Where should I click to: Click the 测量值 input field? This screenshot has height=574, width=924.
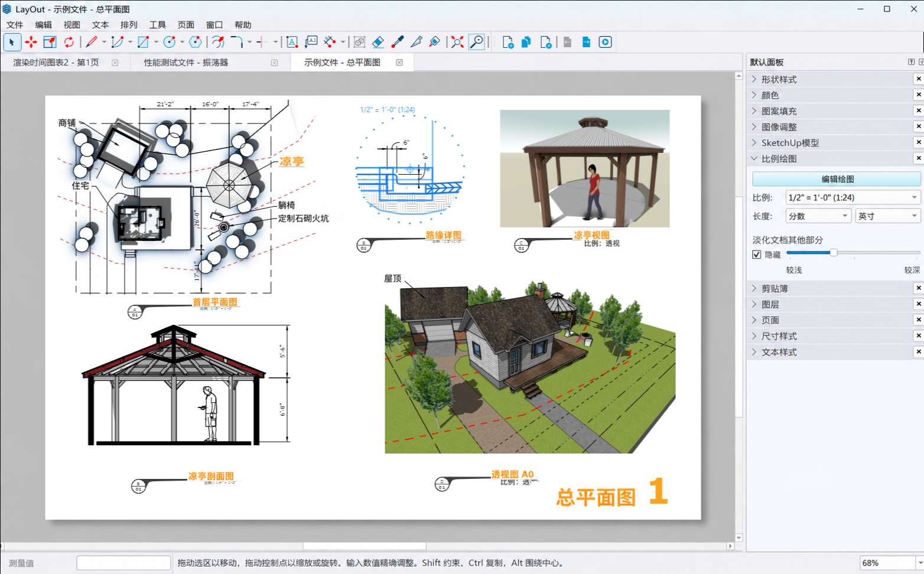[x=123, y=563]
